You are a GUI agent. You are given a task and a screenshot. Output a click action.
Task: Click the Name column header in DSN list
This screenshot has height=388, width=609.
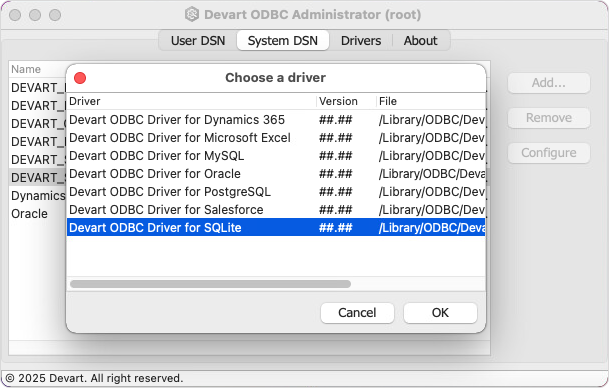pyautogui.click(x=38, y=69)
